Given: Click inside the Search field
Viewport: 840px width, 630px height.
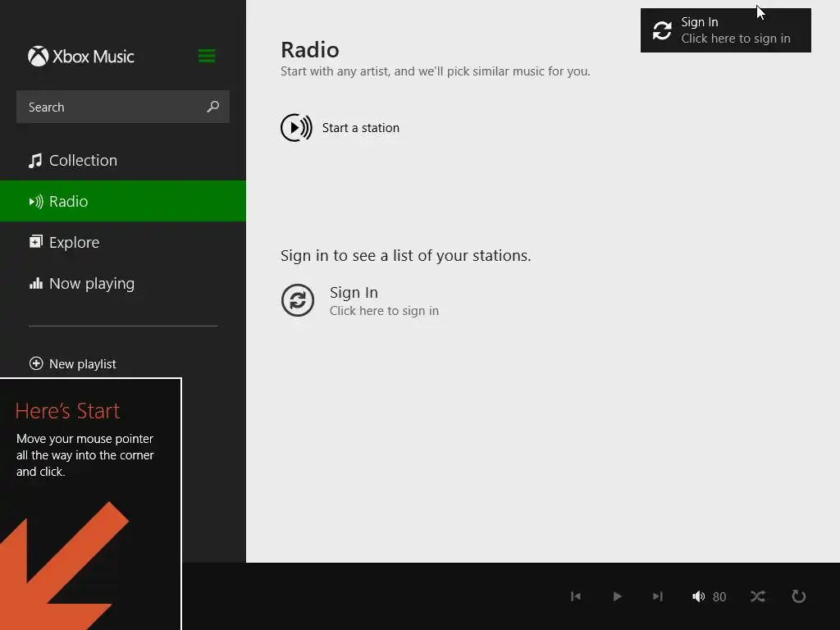Looking at the screenshot, I should [x=123, y=107].
